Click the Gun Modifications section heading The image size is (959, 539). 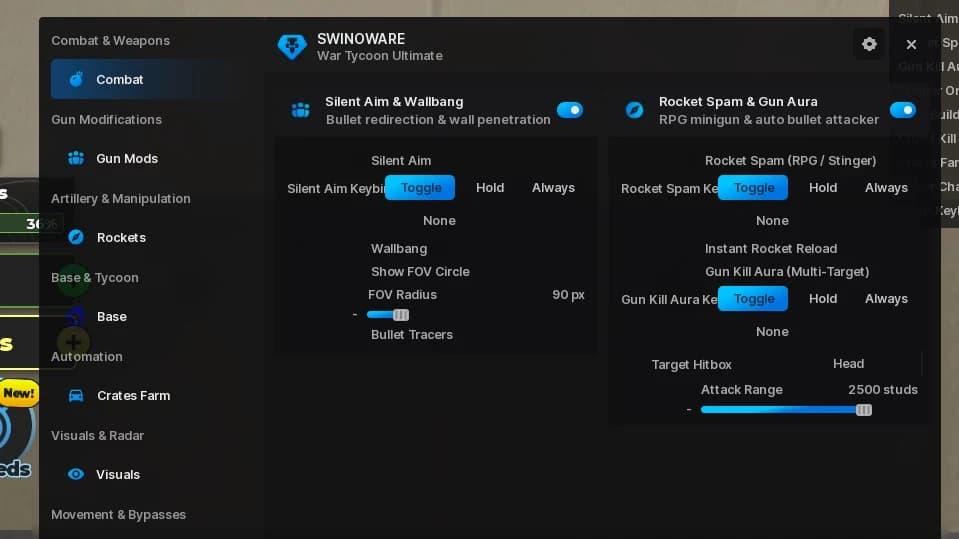click(x=106, y=120)
